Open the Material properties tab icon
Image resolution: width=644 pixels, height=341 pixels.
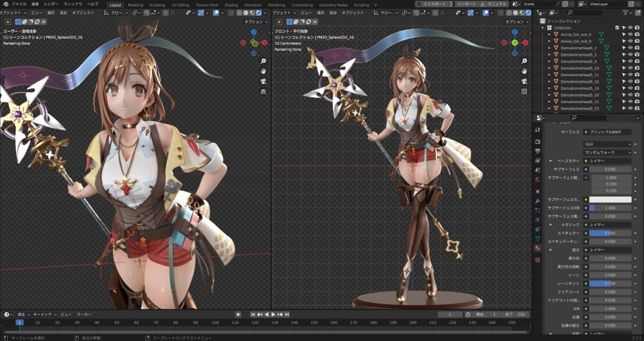click(x=538, y=248)
